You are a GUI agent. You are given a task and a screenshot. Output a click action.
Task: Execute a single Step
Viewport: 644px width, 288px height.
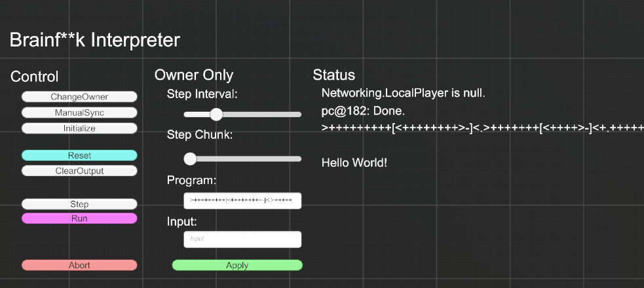(x=79, y=204)
